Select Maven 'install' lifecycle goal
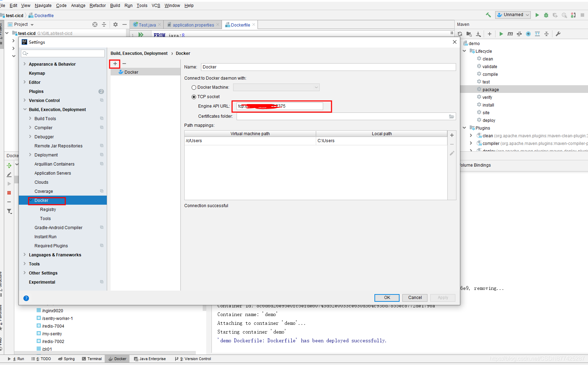588x365 pixels. (x=488, y=105)
